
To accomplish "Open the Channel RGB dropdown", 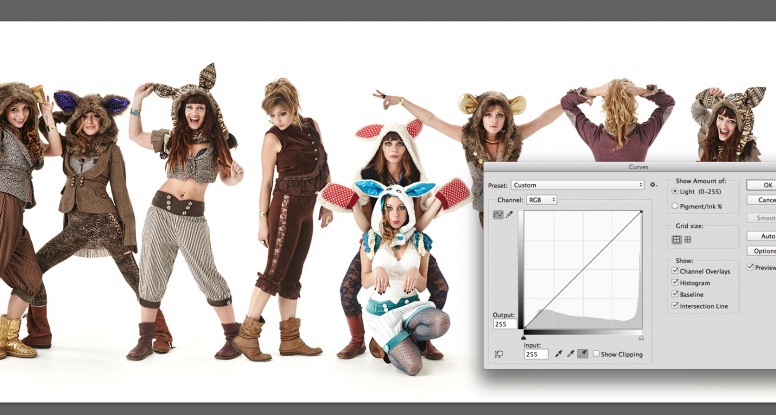I will point(541,200).
